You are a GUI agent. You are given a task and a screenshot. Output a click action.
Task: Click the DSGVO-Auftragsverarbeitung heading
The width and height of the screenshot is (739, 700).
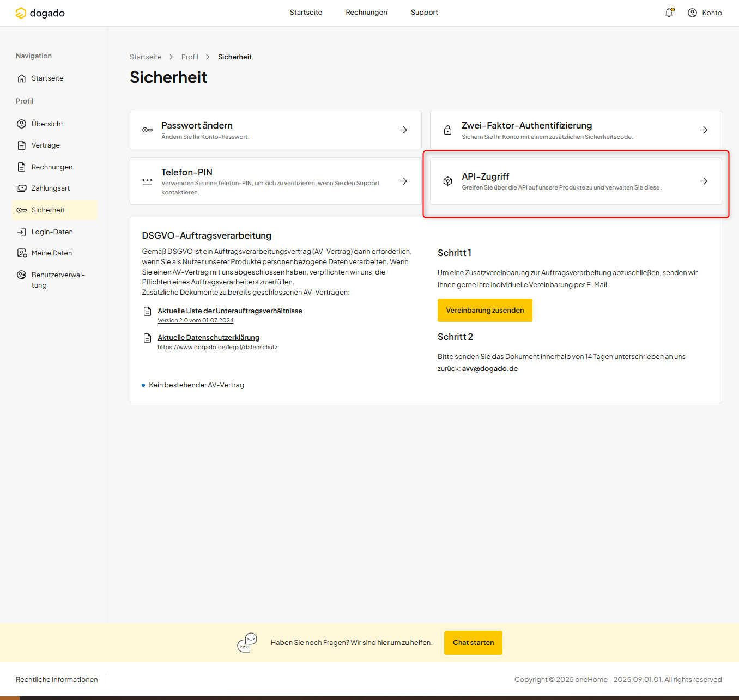pos(207,236)
